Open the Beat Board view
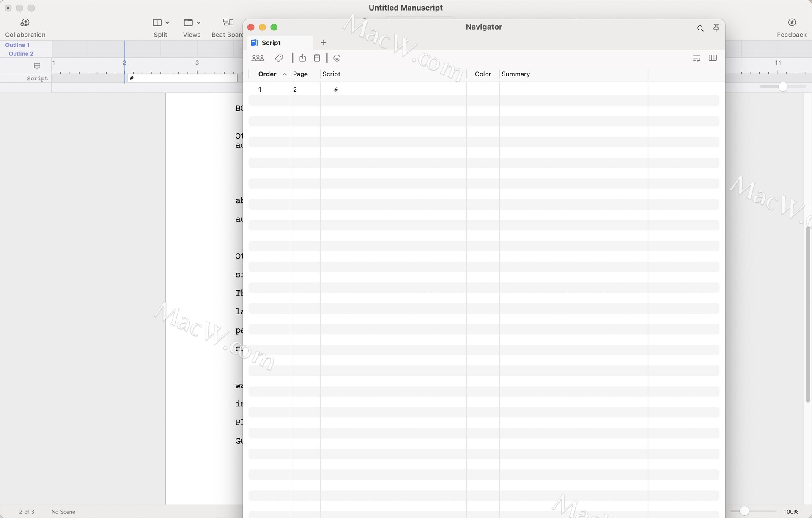The width and height of the screenshot is (812, 518). 228,28
